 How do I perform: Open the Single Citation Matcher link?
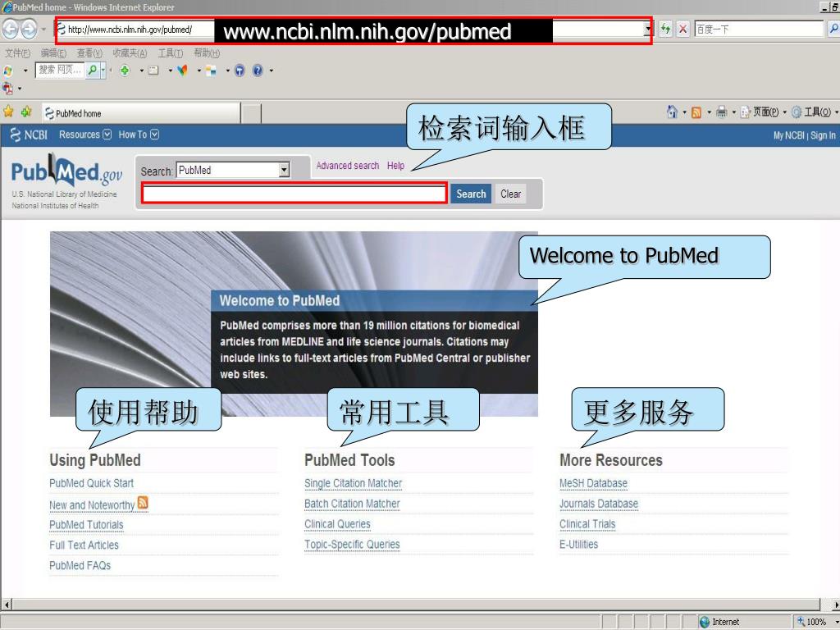353,483
